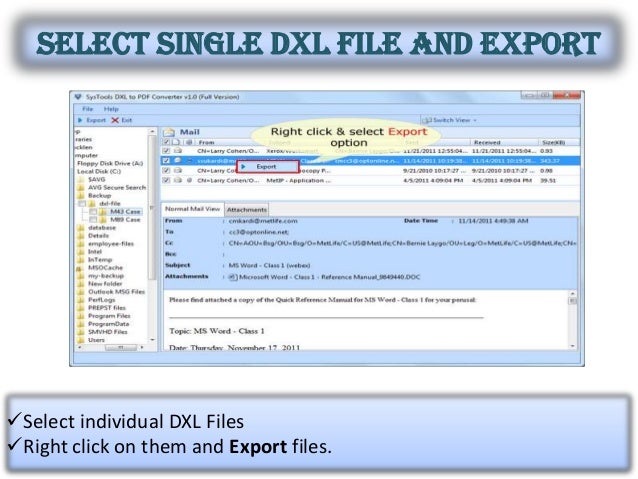Click mail body scroll up arrow

tap(572, 294)
